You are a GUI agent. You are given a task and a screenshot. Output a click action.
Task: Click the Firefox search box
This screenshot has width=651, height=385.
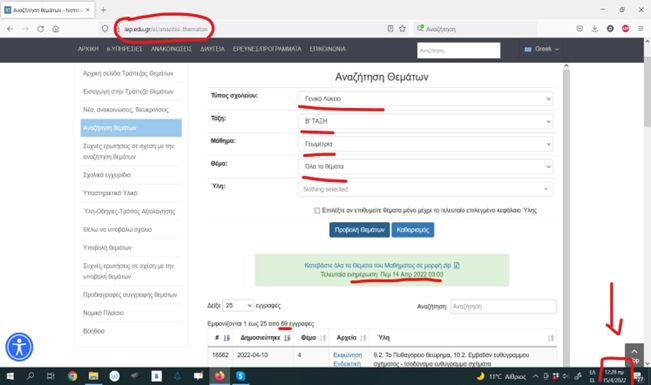coord(475,29)
